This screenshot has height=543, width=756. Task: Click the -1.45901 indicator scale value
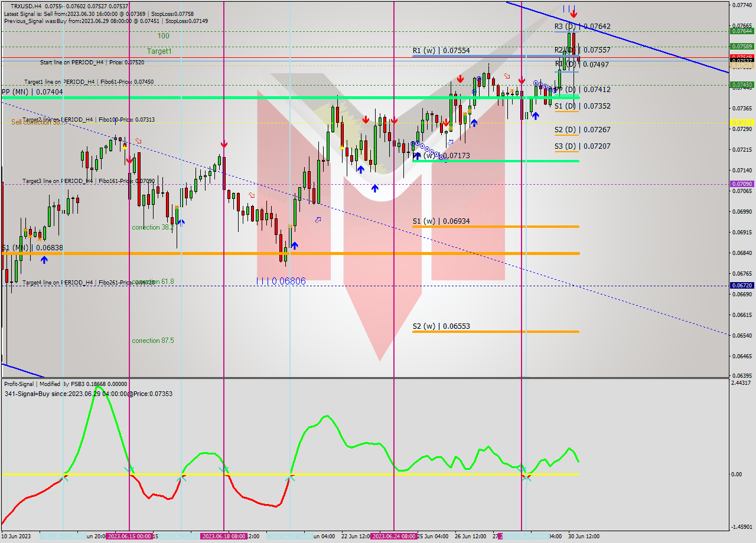(x=742, y=526)
